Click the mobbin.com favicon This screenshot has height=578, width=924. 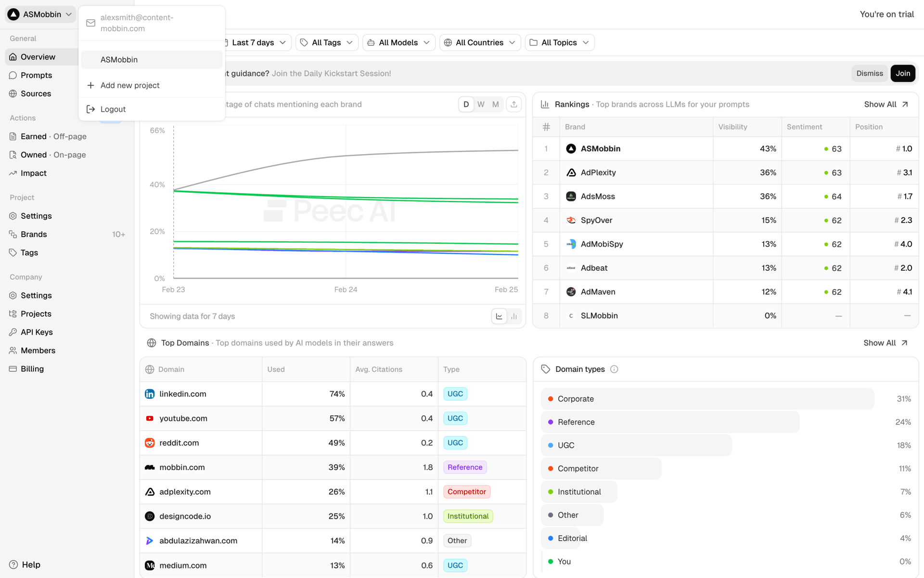pos(150,467)
